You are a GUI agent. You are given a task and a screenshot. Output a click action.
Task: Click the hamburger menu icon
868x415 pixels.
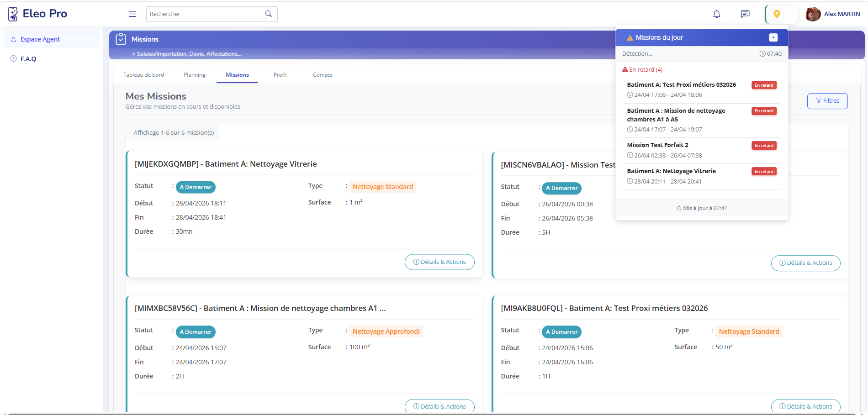point(132,14)
